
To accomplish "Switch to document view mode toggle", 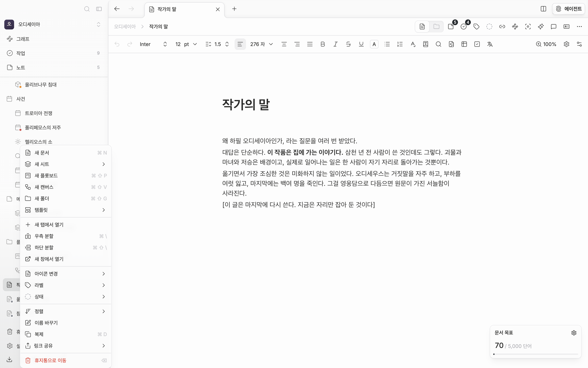I will click(x=422, y=27).
